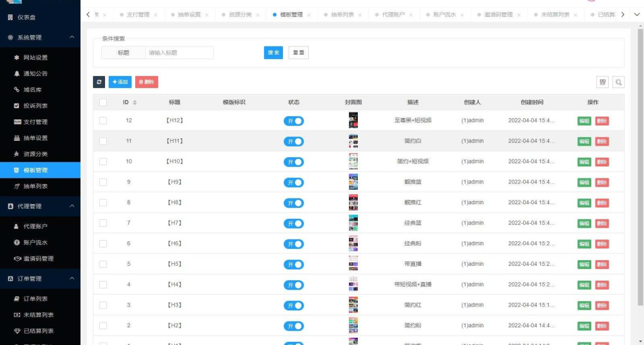Close the 支付管理 tab with its X
Screen dimensions: 644x345
point(156,15)
